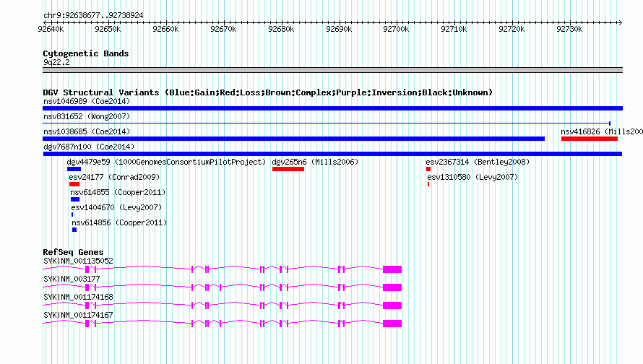Click the blue nsv614856 gain marker
Screen dimensions: 643x364
[x=74, y=230]
